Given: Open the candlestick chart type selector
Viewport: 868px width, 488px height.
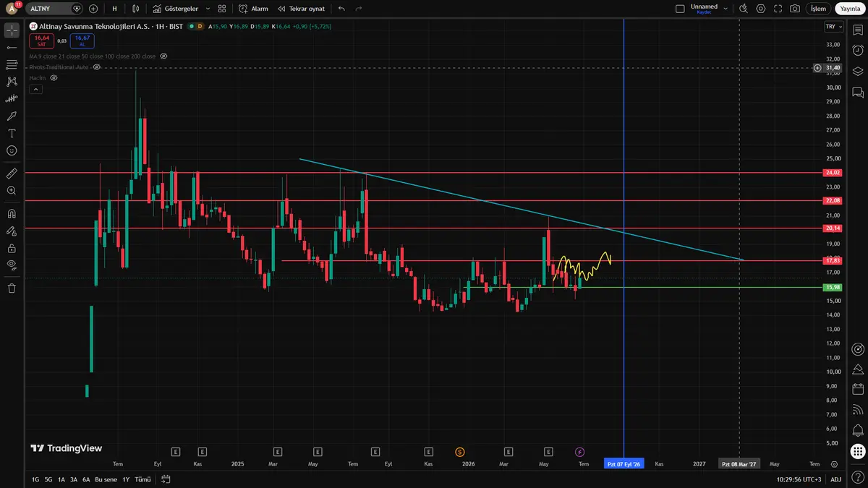Looking at the screenshot, I should (x=135, y=9).
